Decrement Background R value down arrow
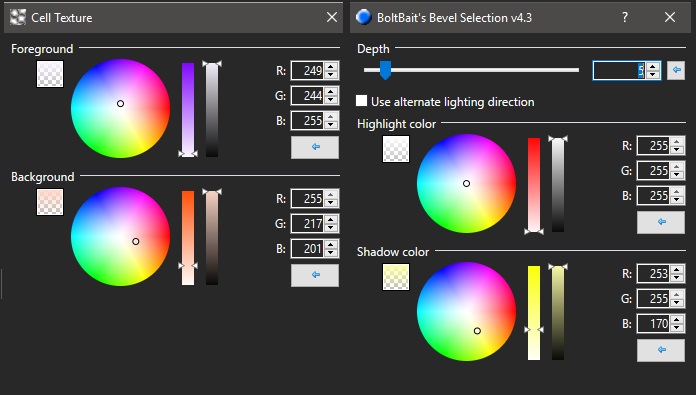 pyautogui.click(x=331, y=203)
